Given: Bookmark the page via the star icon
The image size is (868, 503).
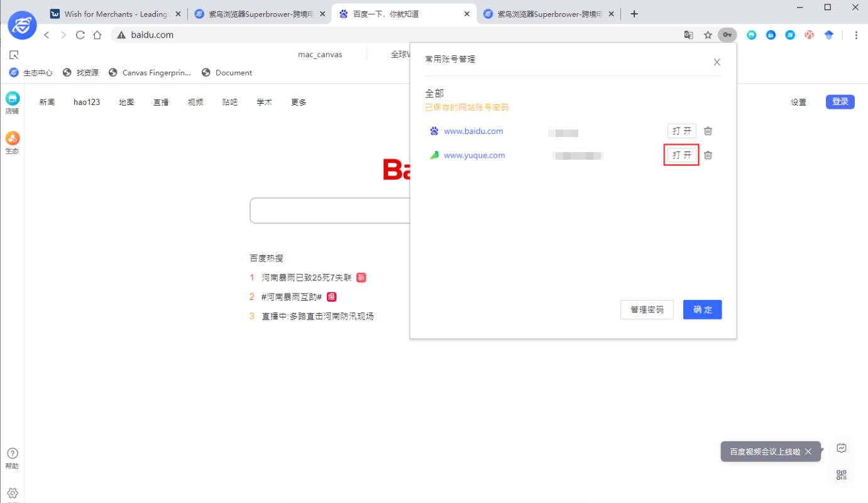Looking at the screenshot, I should pyautogui.click(x=708, y=35).
